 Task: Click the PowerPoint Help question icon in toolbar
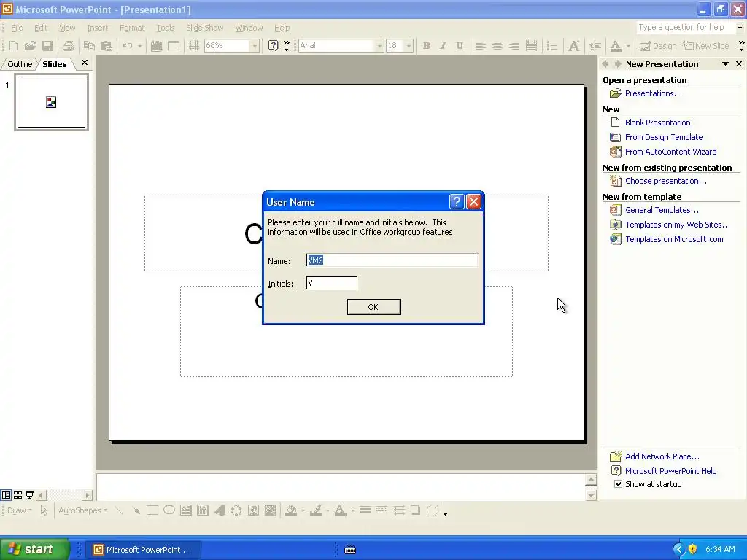point(273,46)
